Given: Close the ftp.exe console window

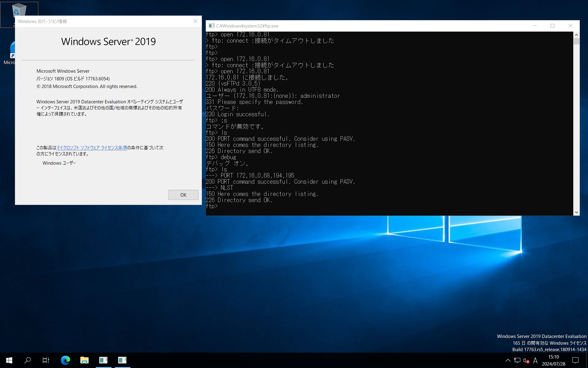Looking at the screenshot, I should pyautogui.click(x=570, y=26).
